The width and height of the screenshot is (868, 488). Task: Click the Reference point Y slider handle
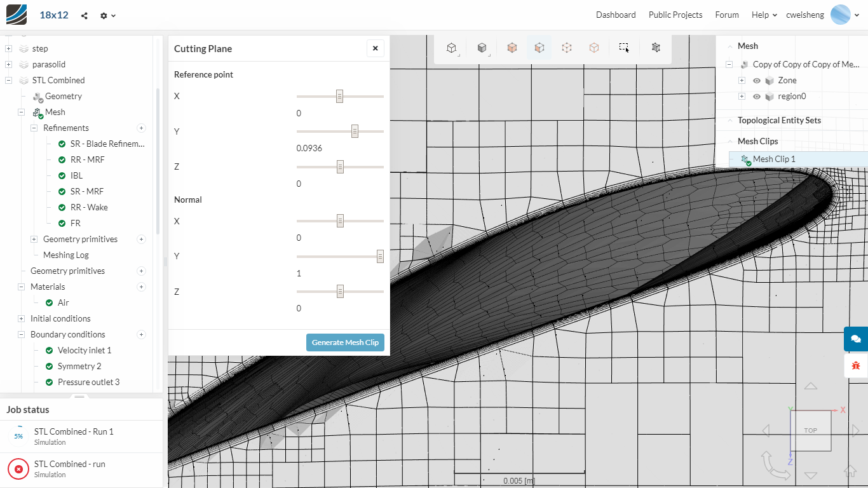[355, 132]
